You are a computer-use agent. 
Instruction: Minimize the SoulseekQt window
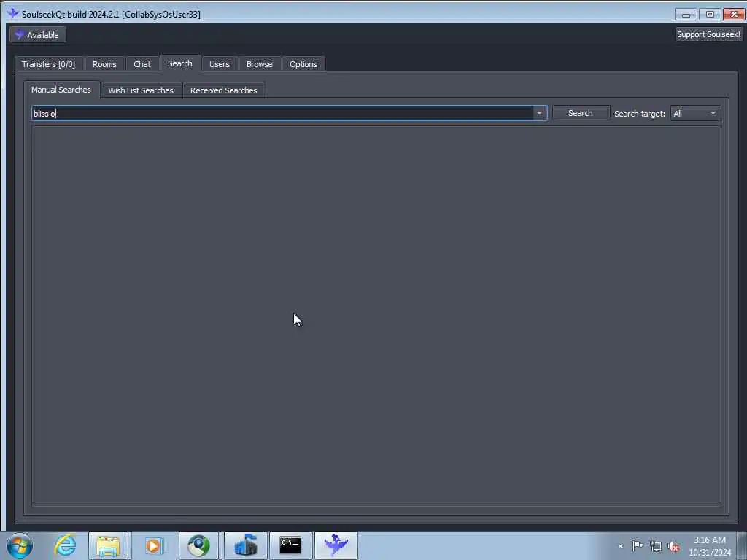pyautogui.click(x=686, y=15)
